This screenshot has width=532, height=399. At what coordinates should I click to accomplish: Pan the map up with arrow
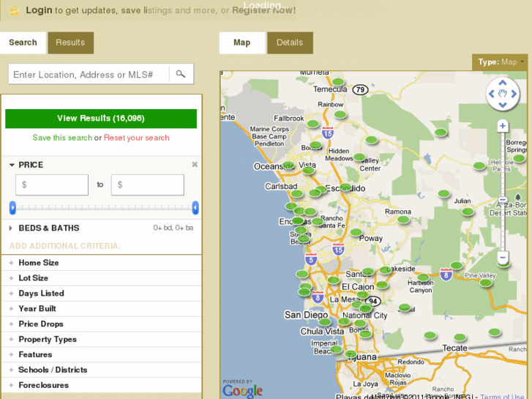click(x=503, y=83)
